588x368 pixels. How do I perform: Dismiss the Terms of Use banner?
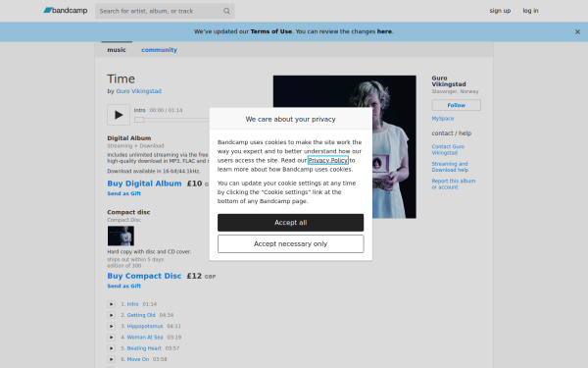[577, 32]
